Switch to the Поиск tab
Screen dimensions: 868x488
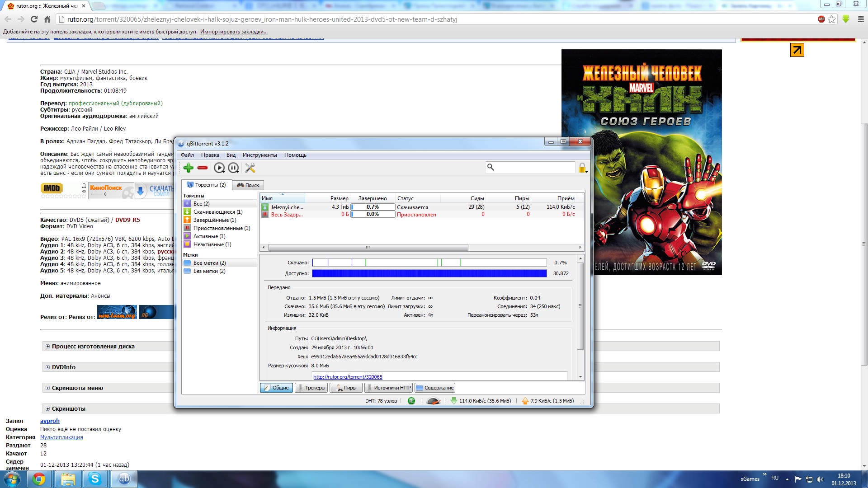click(x=248, y=185)
